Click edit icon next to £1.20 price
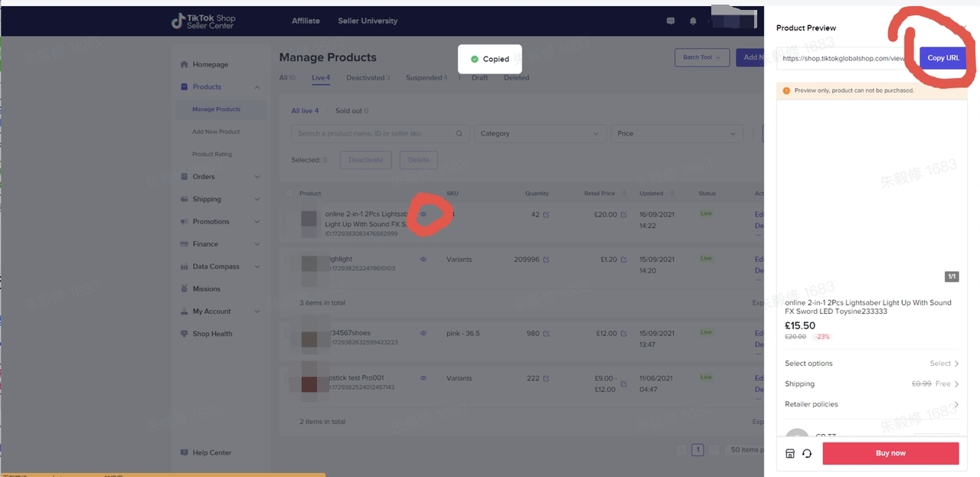This screenshot has width=980, height=477. pos(623,260)
